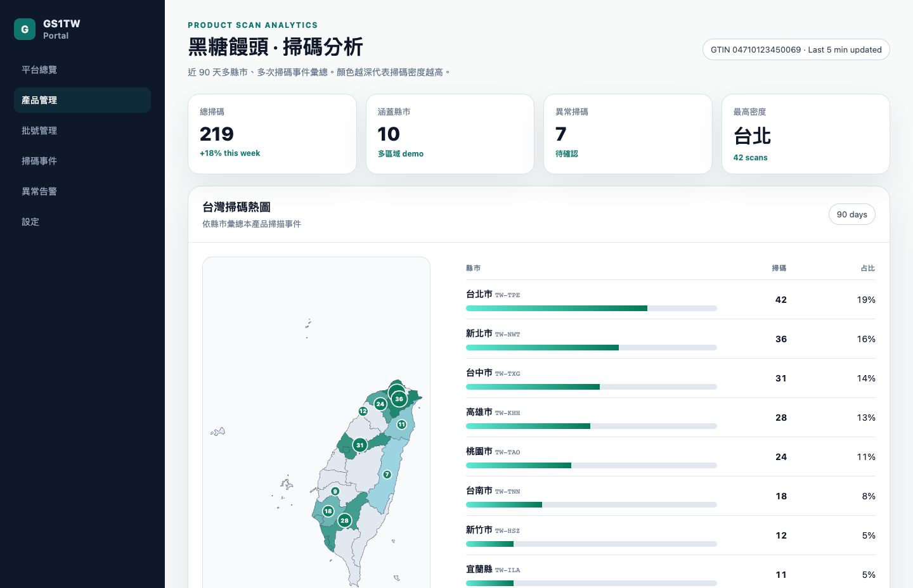913x588 pixels.
Task: Click the 台北市 scan count 42
Action: [x=781, y=300]
